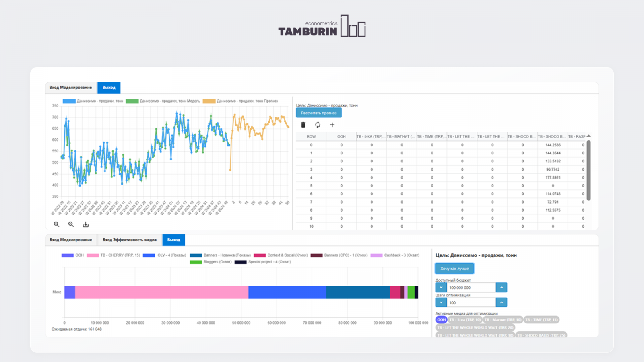Switch to Вход Эффективность медиа tab
Image resolution: width=644 pixels, height=362 pixels.
pos(130,240)
